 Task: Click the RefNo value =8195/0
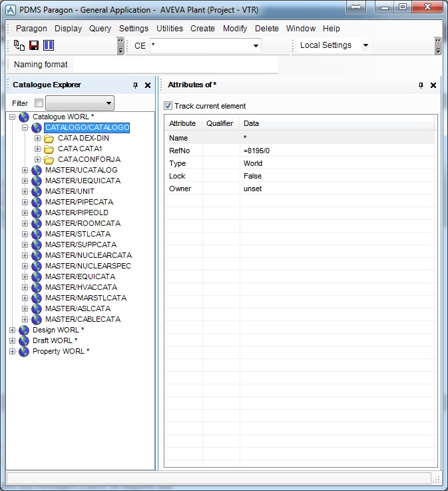[256, 151]
